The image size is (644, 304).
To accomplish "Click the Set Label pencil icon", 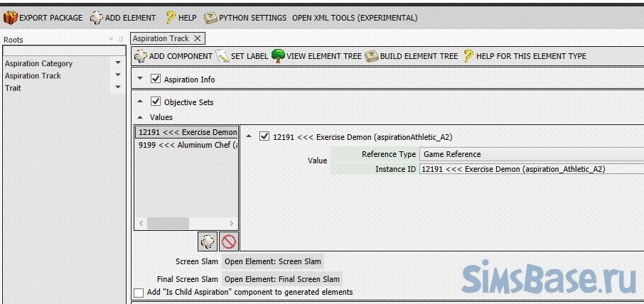I will coord(222,56).
